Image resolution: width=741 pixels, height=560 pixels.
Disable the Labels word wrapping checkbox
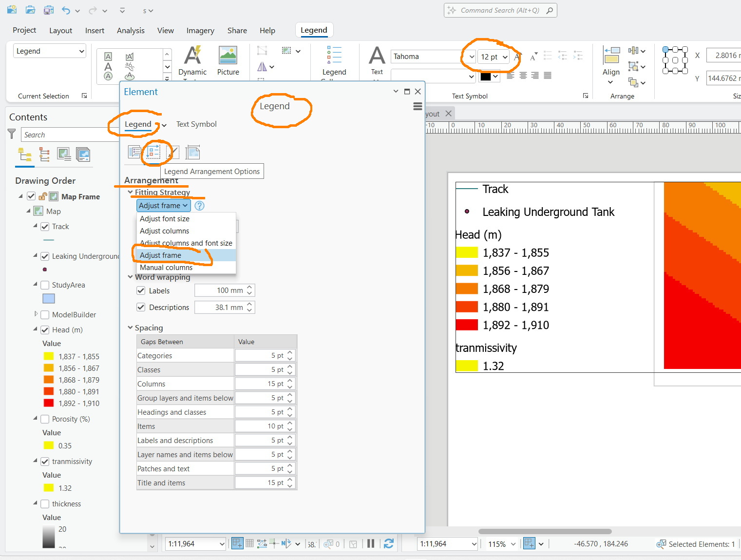click(141, 290)
